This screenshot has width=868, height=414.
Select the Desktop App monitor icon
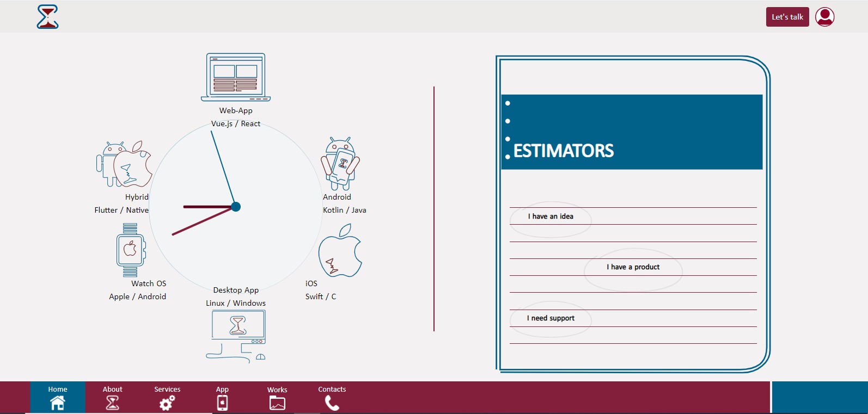click(x=236, y=336)
